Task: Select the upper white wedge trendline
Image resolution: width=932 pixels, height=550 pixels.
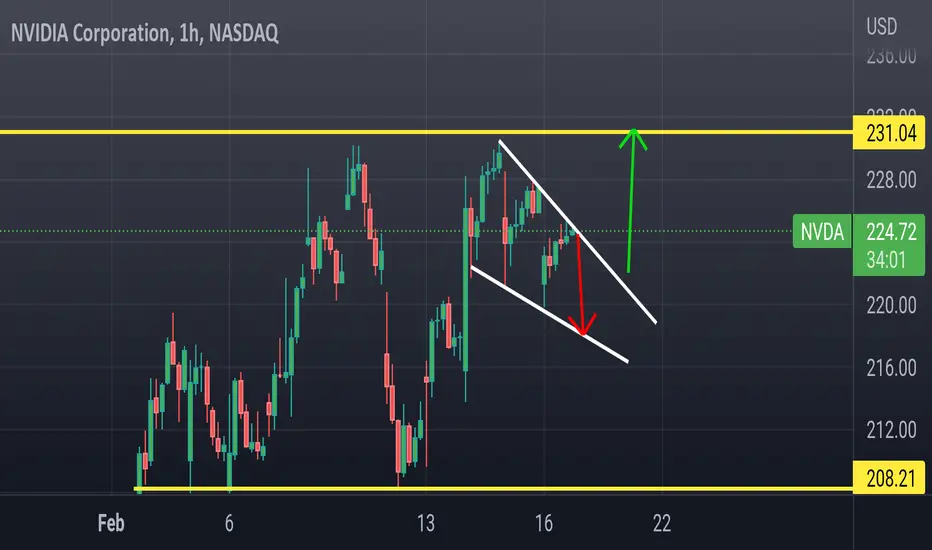Action: [577, 232]
